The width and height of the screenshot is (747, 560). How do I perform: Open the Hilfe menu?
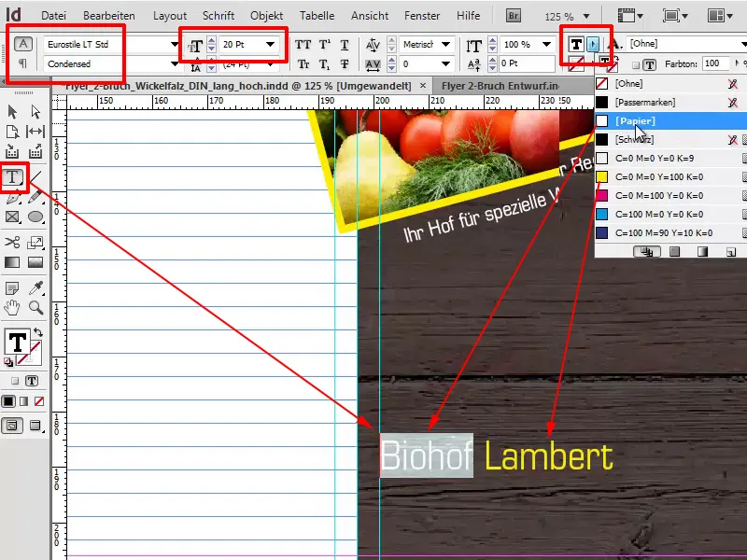click(x=468, y=16)
